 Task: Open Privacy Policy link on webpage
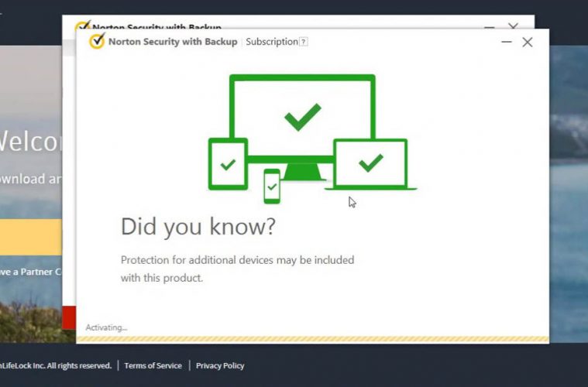(x=220, y=365)
